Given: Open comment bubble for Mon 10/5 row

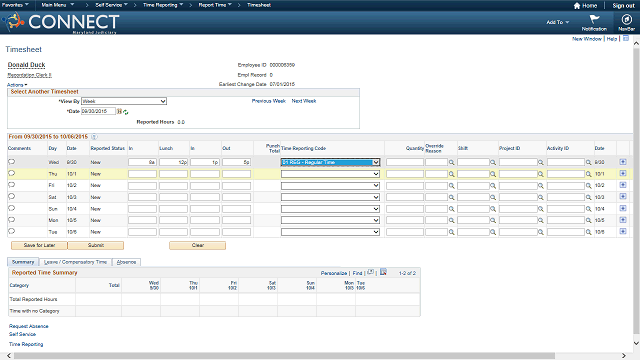Looking at the screenshot, I should click(11, 220).
